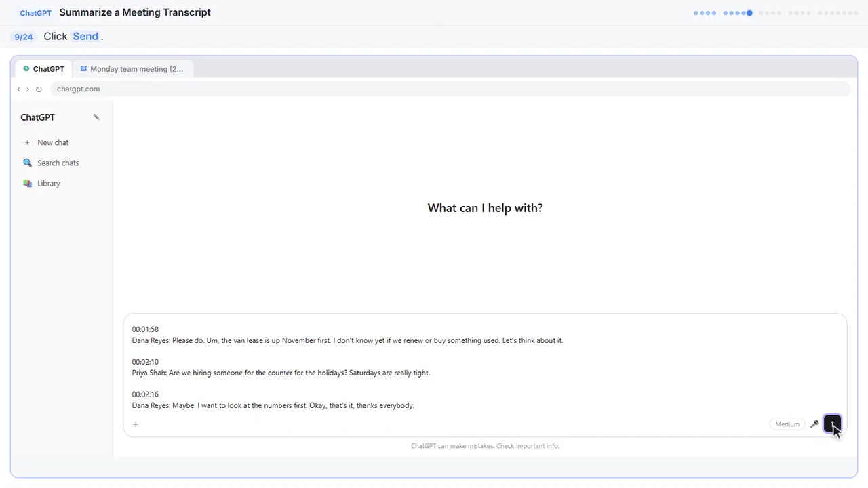Click the new chat pencil icon
The image size is (868, 488).
click(x=96, y=117)
